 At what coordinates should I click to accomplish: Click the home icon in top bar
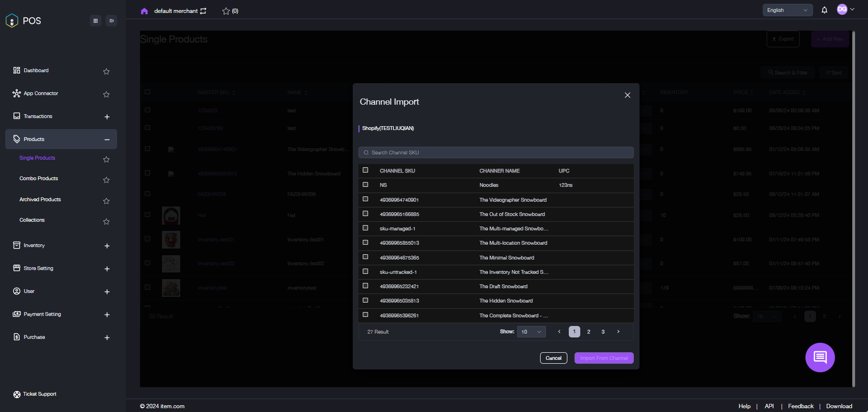click(x=144, y=11)
